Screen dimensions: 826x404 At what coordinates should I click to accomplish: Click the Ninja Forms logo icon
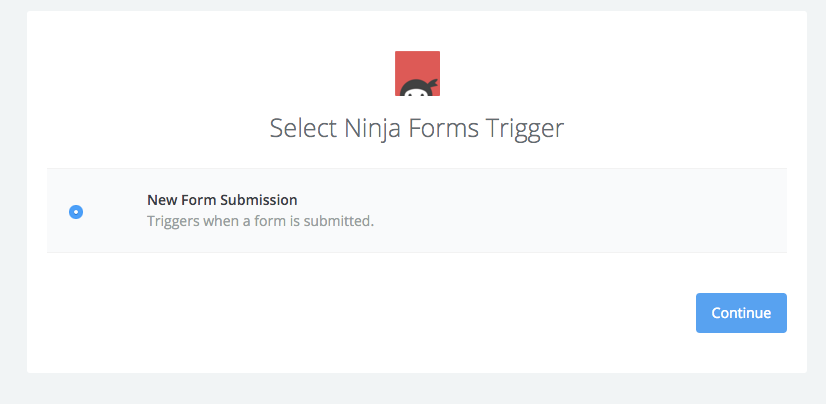[417, 73]
